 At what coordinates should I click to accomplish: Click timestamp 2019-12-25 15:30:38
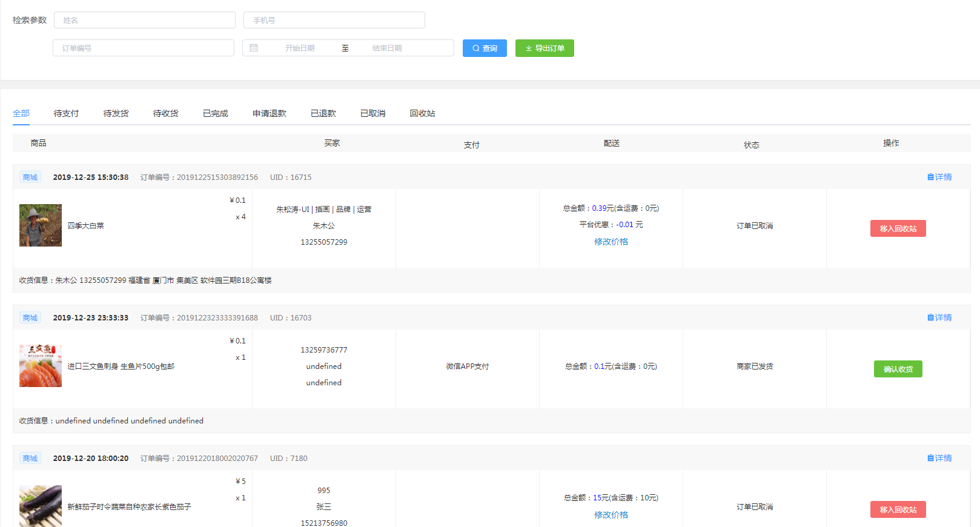(91, 177)
